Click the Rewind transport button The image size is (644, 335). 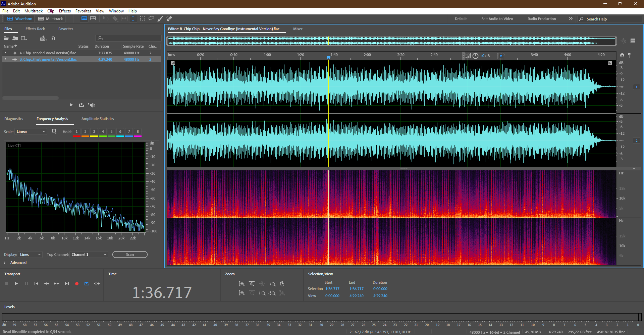click(x=47, y=284)
